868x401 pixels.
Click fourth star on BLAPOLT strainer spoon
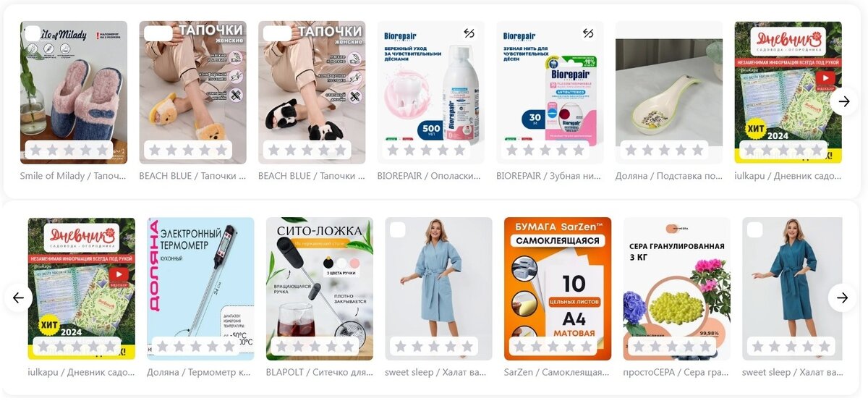[331, 346]
